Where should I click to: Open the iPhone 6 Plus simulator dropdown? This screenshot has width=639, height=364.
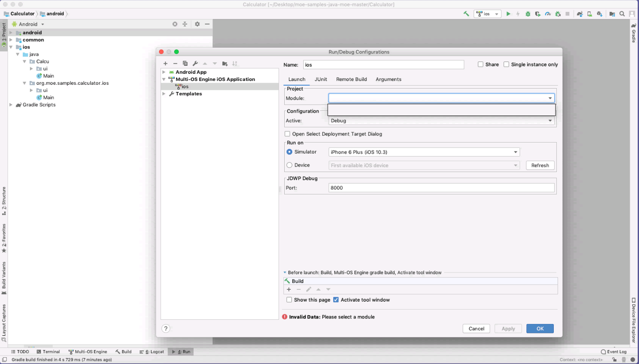(424, 152)
